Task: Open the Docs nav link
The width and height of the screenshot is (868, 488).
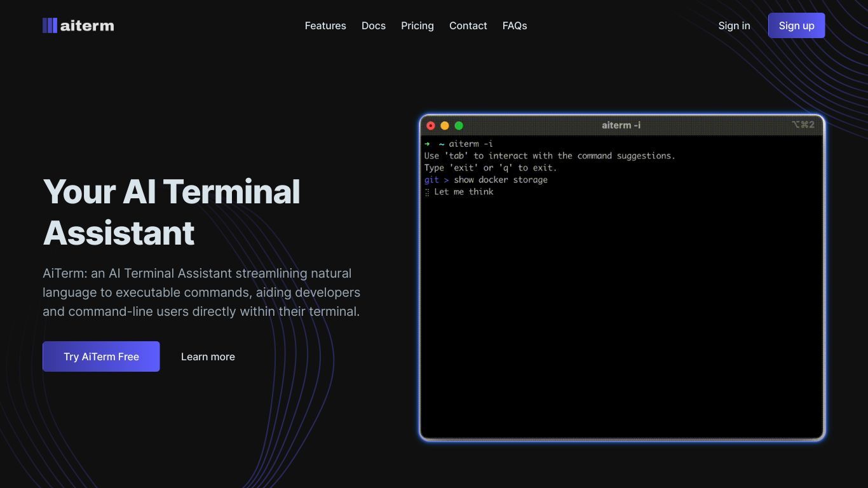Action: pos(374,25)
